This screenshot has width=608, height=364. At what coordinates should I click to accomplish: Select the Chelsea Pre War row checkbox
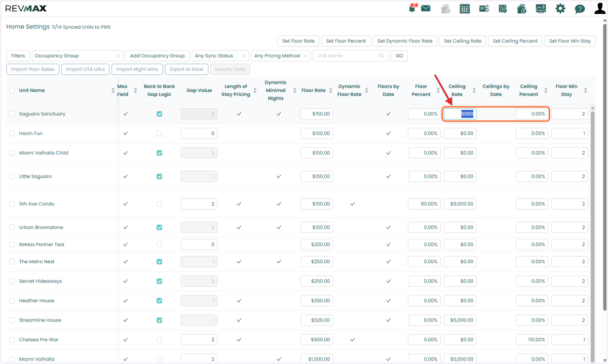[x=12, y=340]
